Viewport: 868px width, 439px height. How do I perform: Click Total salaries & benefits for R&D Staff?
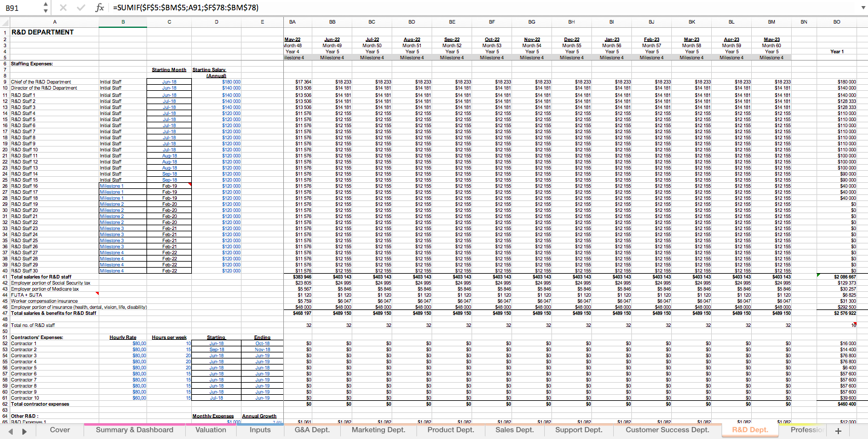[x=53, y=313]
